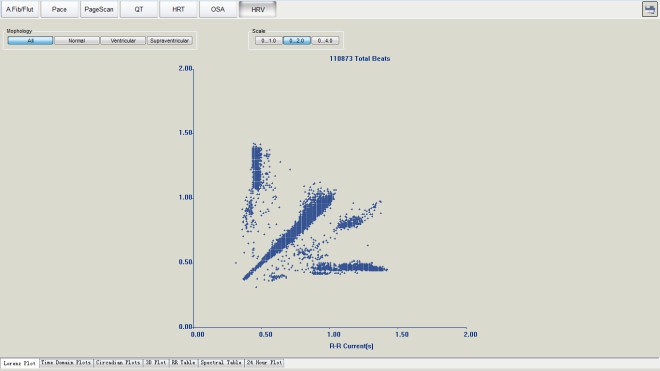Switch to the Time Domain Plots tab
Image resolution: width=660 pixels, height=371 pixels.
66,363
